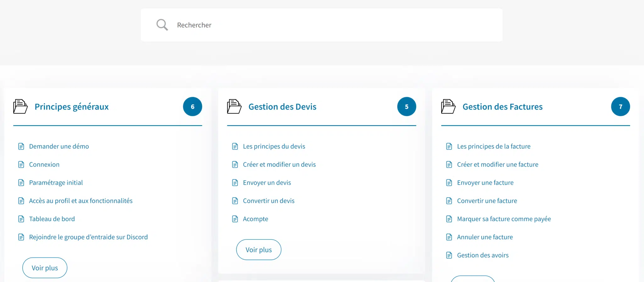Click document icon next to Les principes de la facture
Screen dimensions: 644x282
(x=449, y=147)
